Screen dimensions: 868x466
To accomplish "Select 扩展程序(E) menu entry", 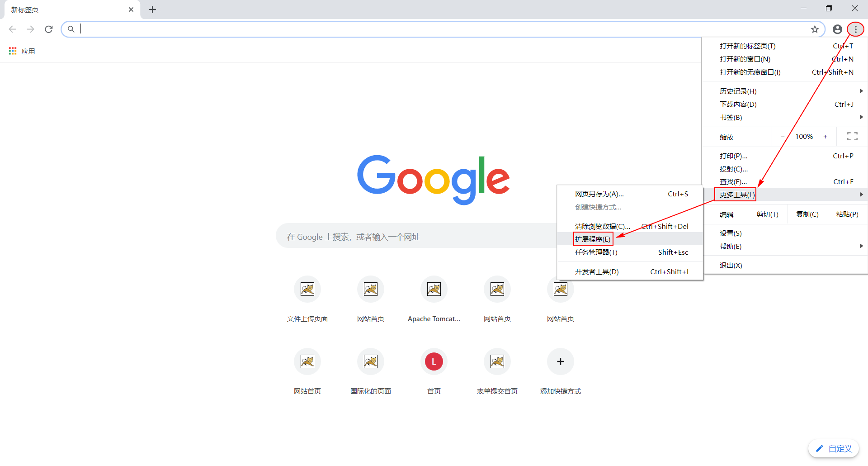I will coord(593,239).
